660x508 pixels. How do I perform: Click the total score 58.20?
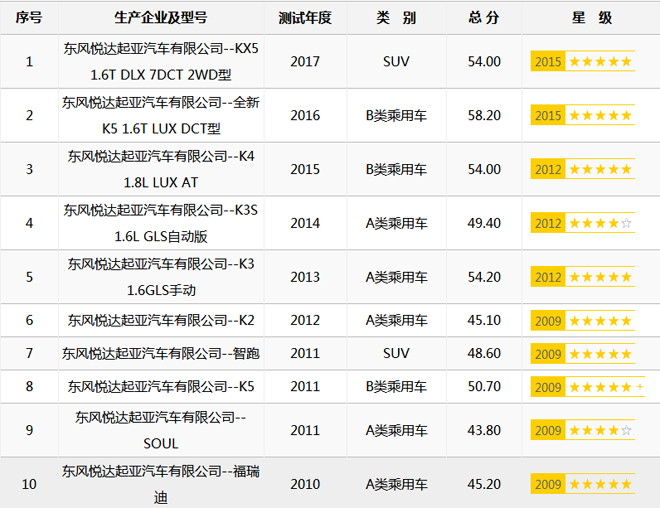(484, 115)
